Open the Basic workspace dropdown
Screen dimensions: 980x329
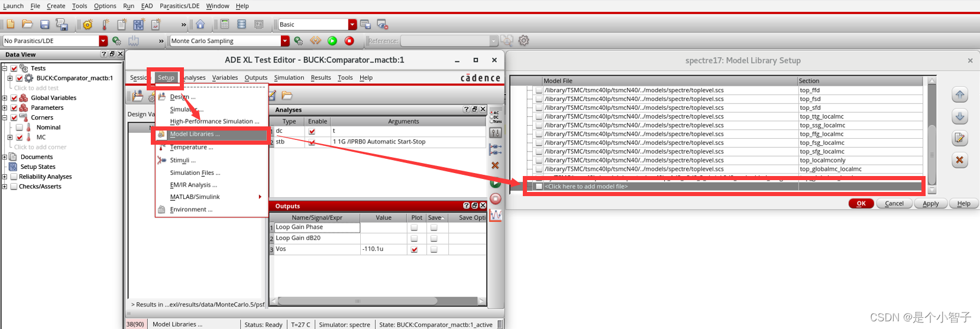(x=352, y=24)
